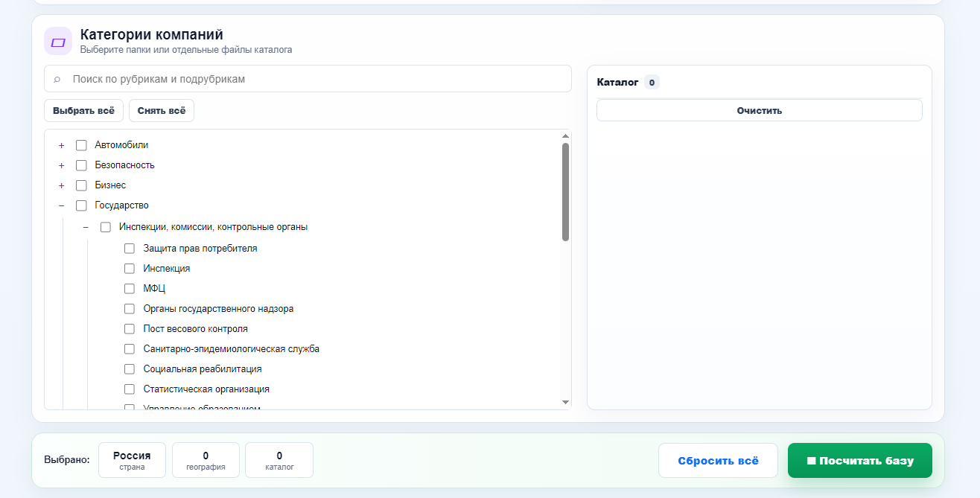Click the category tree scrollbar down arrow
This screenshot has width=980, height=498.
tap(565, 402)
